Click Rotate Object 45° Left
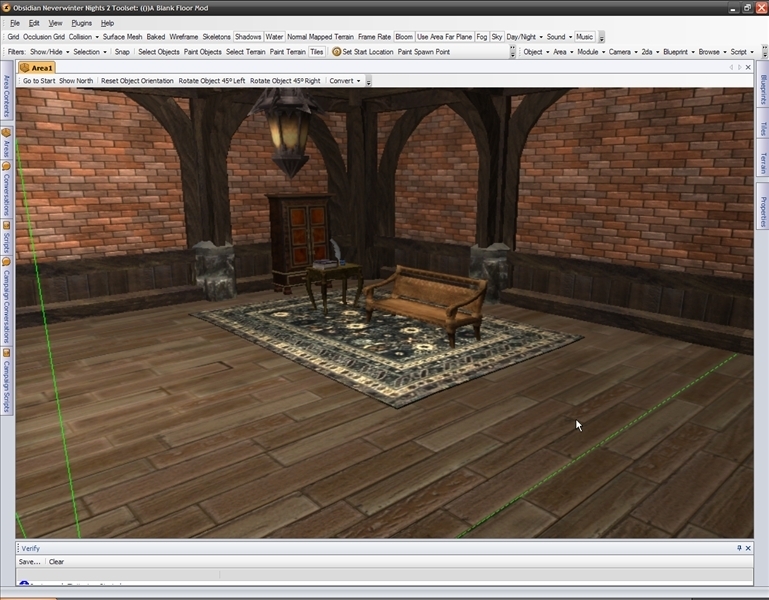 211,81
